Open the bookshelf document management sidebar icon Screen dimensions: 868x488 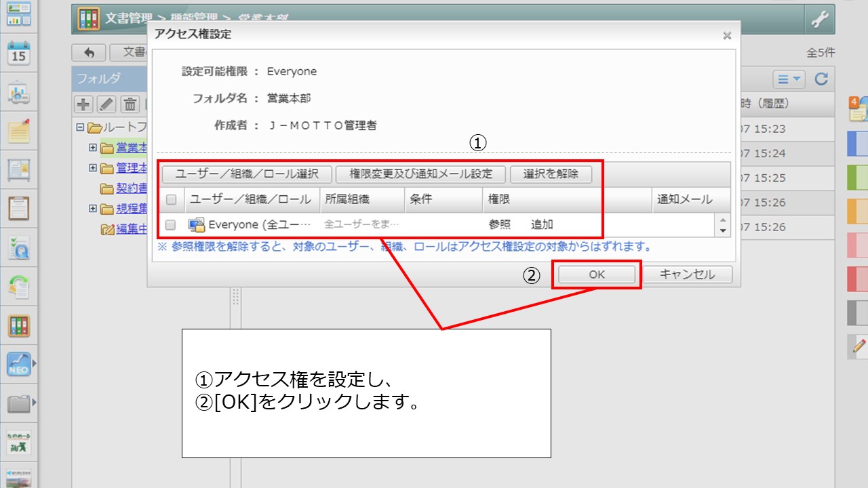pos(19,326)
